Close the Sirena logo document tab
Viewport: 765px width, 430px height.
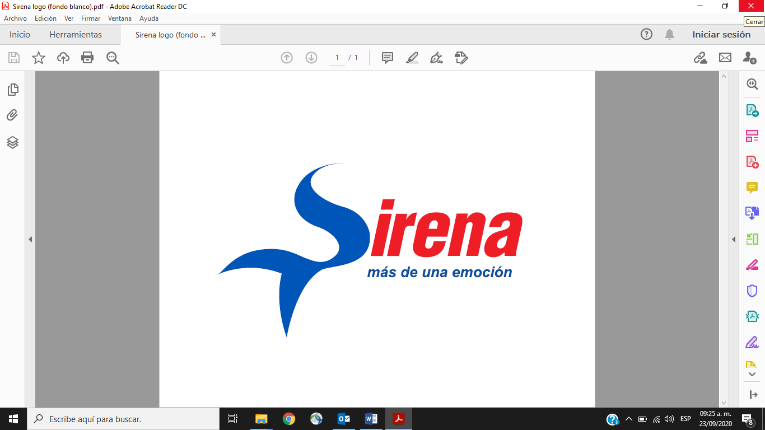[213, 34]
